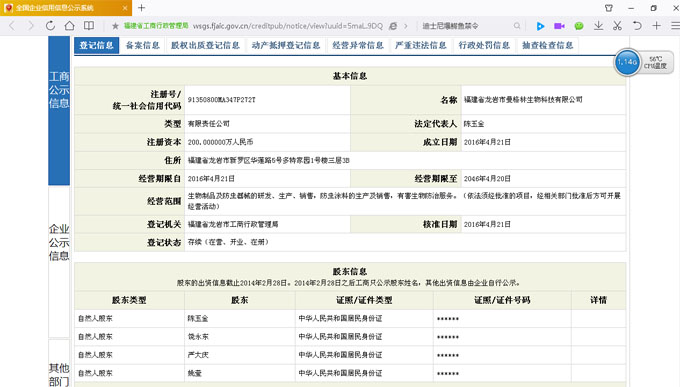Screen dimensions: 680x387
Task: Switch to 经营异常信息 tab
Action: click(358, 45)
